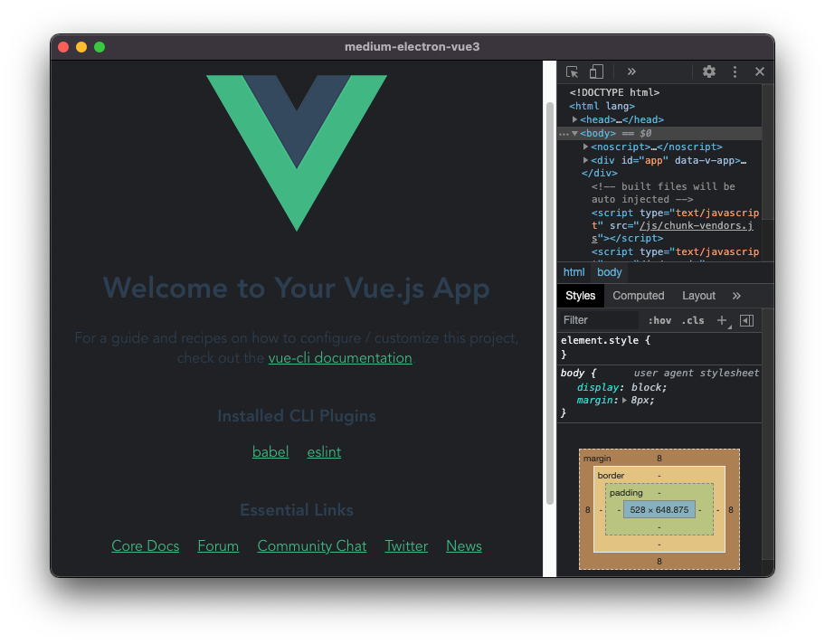Open the :hov pseudo-state panel
The height and width of the screenshot is (644, 825).
point(659,320)
